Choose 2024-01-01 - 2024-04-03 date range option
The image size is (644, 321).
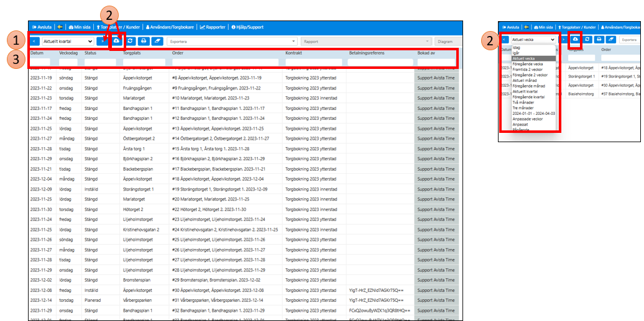pyautogui.click(x=533, y=114)
